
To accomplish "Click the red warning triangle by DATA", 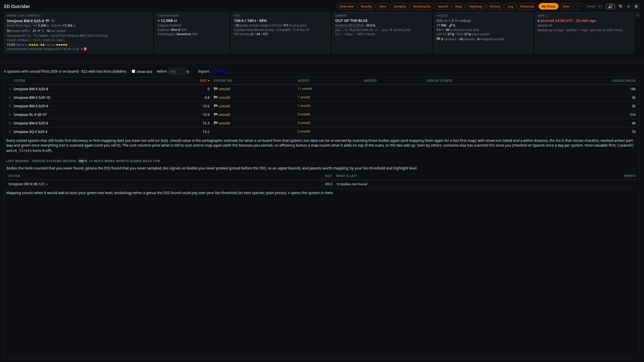I will tap(547, 16).
